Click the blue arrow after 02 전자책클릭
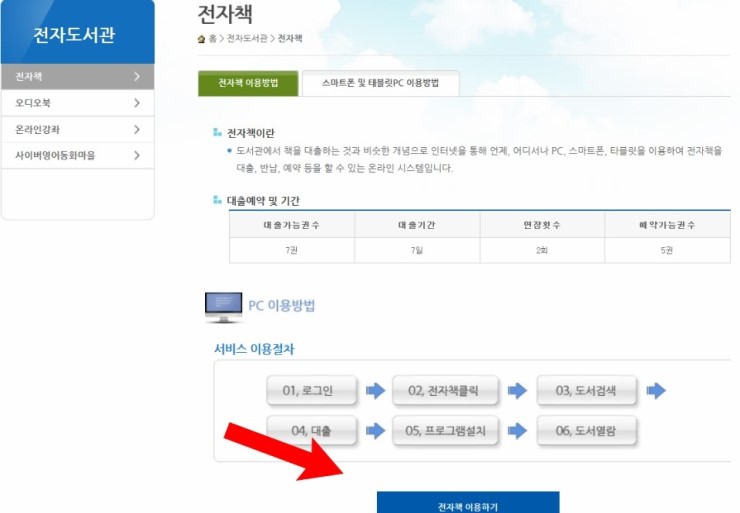The image size is (740, 513). coord(517,391)
